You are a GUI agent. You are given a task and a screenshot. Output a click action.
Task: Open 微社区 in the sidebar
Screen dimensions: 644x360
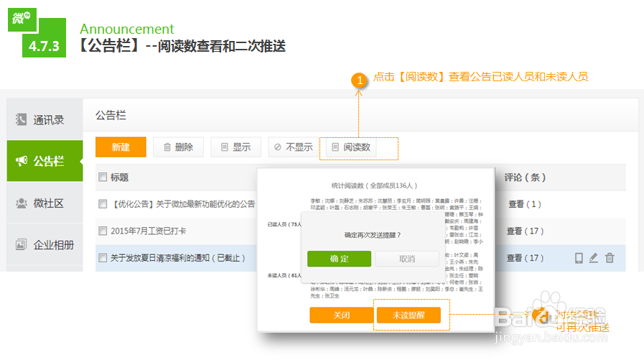pos(45,203)
